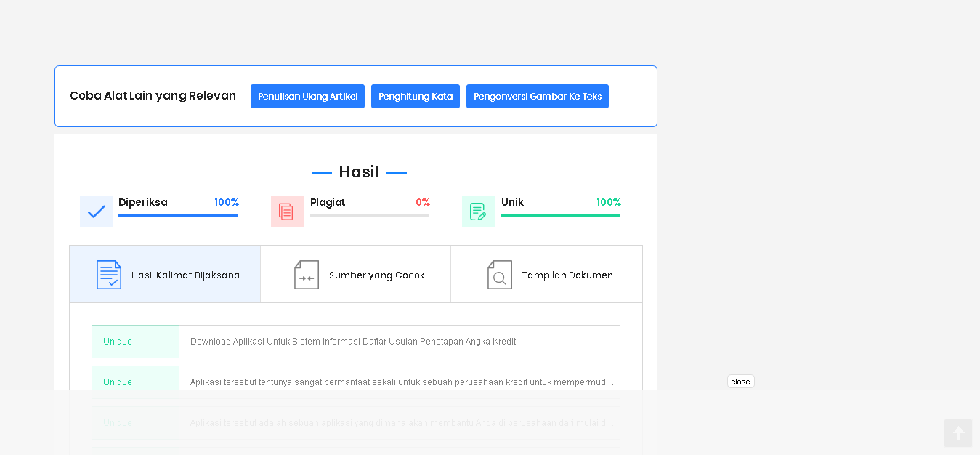980x455 pixels.
Task: Click the Tampilan Dokumen magnifier icon
Action: pyautogui.click(x=500, y=275)
